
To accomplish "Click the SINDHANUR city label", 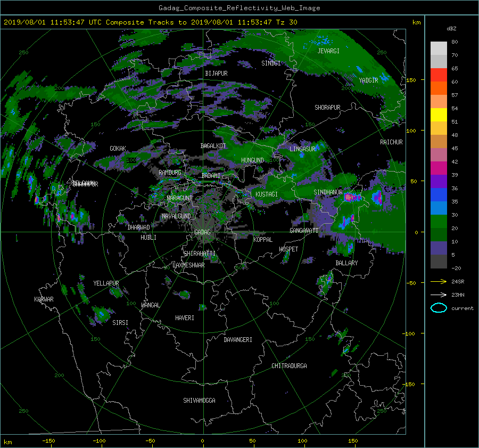I will [x=328, y=192].
